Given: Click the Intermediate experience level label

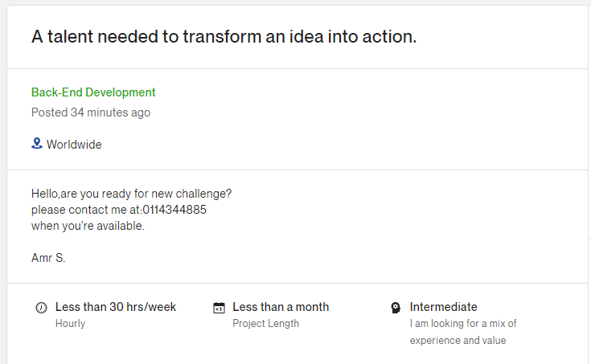Looking at the screenshot, I should click(x=443, y=307).
